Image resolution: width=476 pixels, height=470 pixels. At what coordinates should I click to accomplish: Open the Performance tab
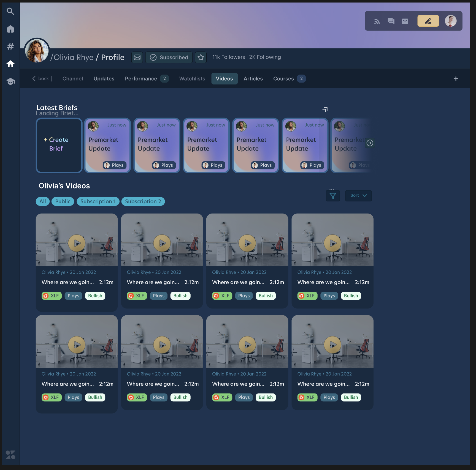[147, 79]
